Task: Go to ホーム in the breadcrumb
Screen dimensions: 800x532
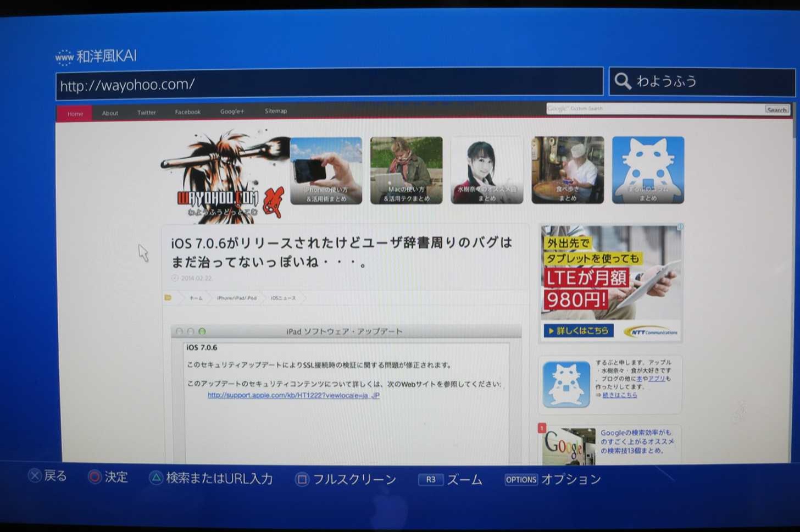Action: pos(196,298)
